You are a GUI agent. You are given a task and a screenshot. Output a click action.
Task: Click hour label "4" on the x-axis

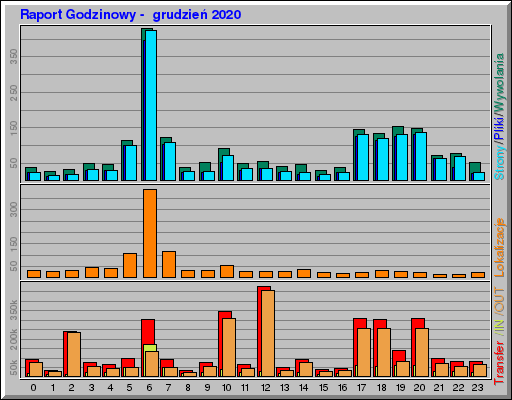coord(110,388)
